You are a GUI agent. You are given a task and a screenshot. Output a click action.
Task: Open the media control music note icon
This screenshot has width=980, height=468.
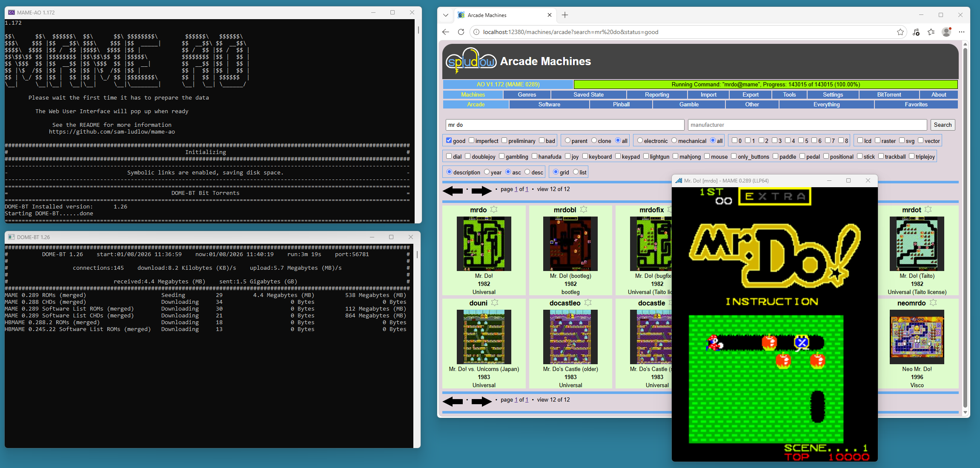916,32
